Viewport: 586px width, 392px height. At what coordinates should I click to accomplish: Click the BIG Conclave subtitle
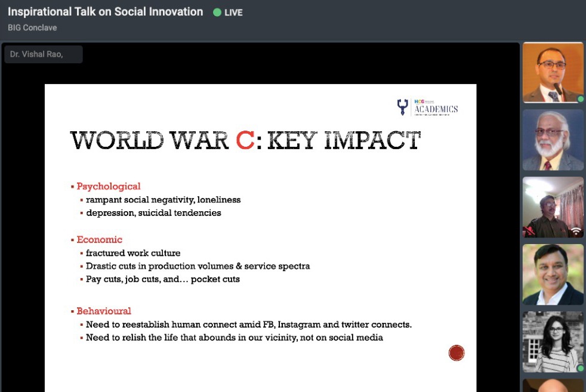pos(32,27)
